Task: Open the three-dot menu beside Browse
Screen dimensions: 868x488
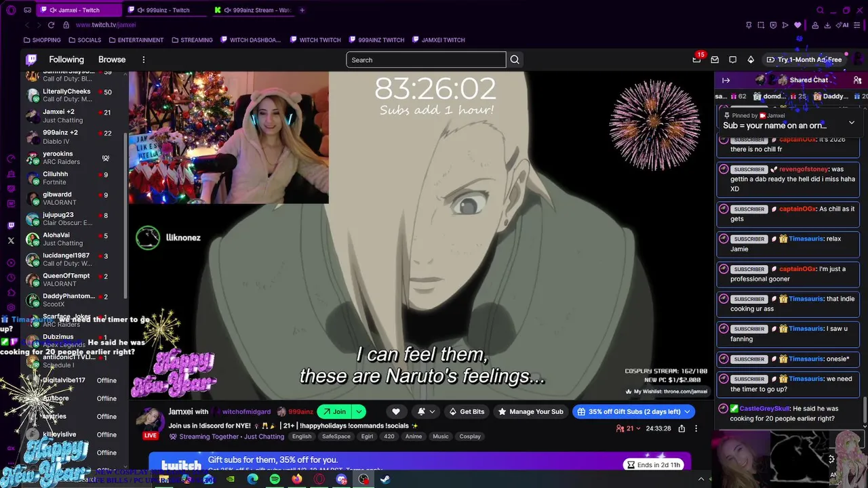Action: 144,60
